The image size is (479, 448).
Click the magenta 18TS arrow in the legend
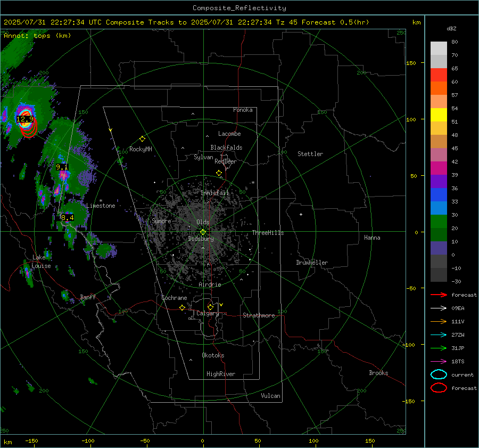pyautogui.click(x=439, y=362)
